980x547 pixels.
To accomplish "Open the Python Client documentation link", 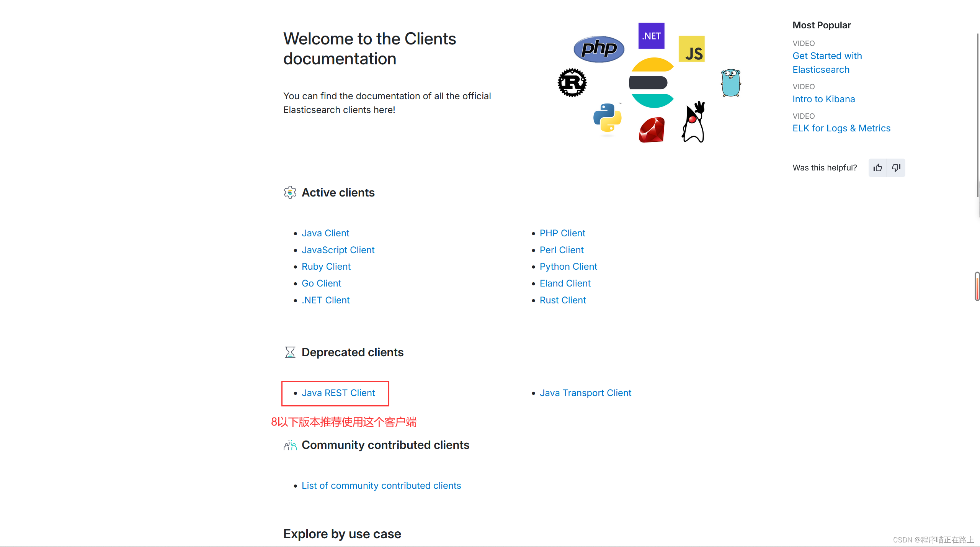I will click(568, 267).
